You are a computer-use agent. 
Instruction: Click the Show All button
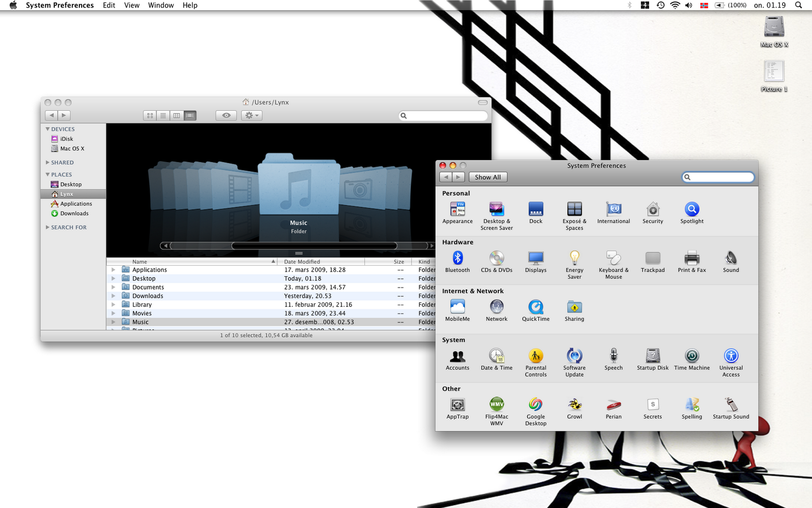(x=488, y=177)
